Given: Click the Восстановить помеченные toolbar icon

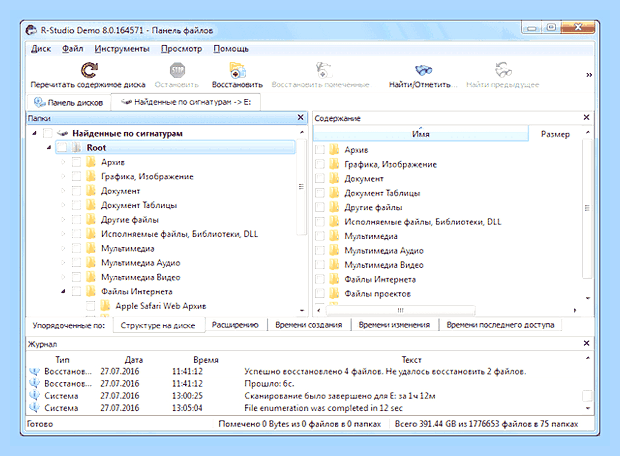Looking at the screenshot, I should click(x=323, y=70).
